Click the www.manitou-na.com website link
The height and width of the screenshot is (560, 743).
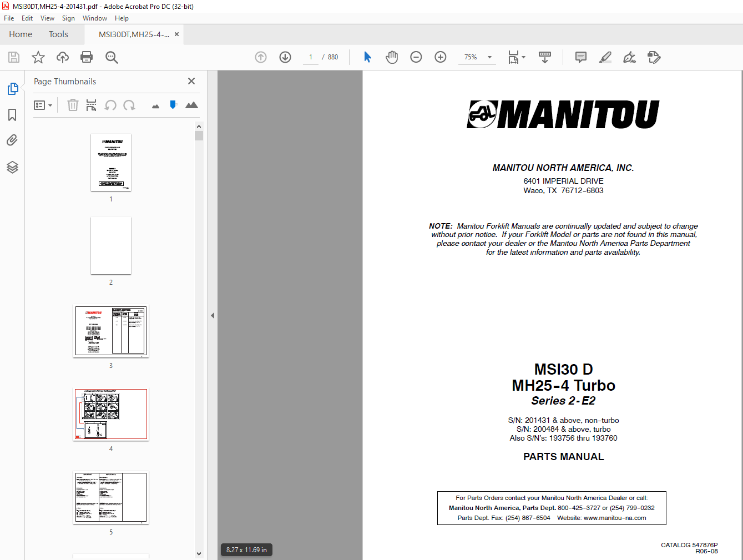coord(615,518)
